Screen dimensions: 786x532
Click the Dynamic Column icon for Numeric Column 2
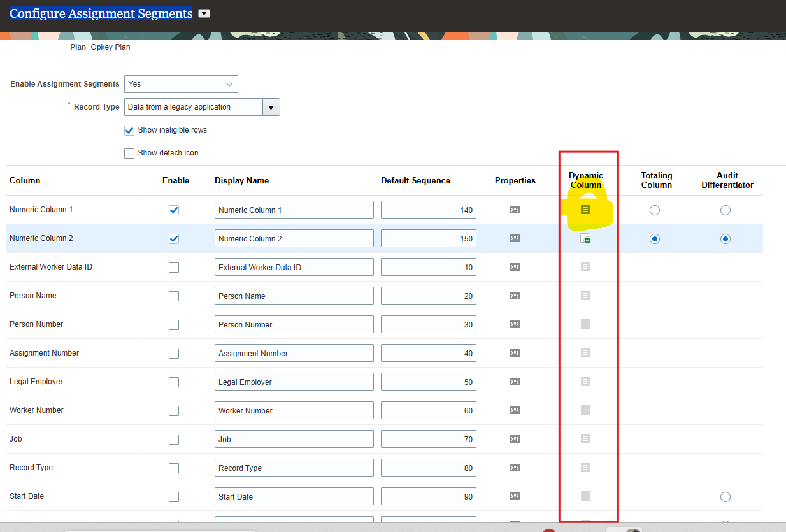pyautogui.click(x=586, y=238)
